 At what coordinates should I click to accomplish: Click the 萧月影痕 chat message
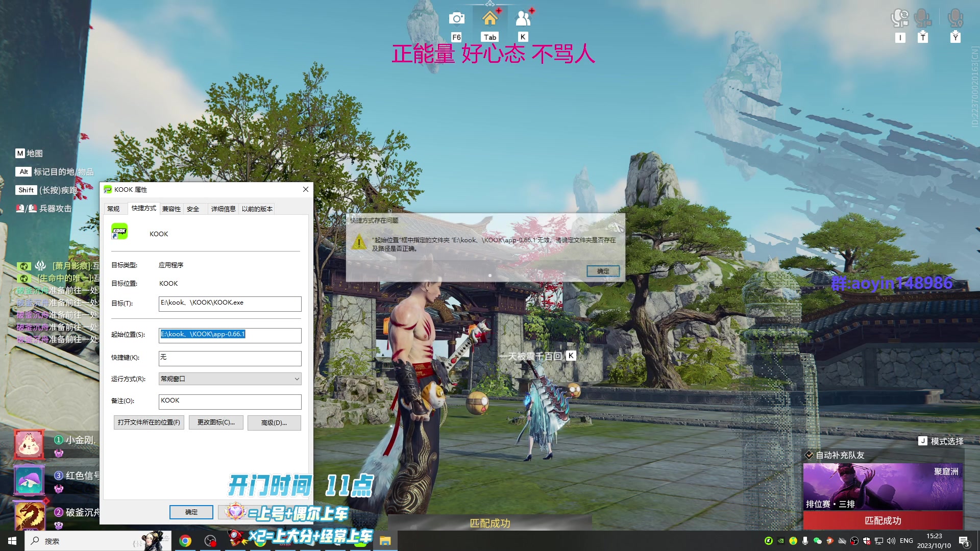(x=58, y=266)
